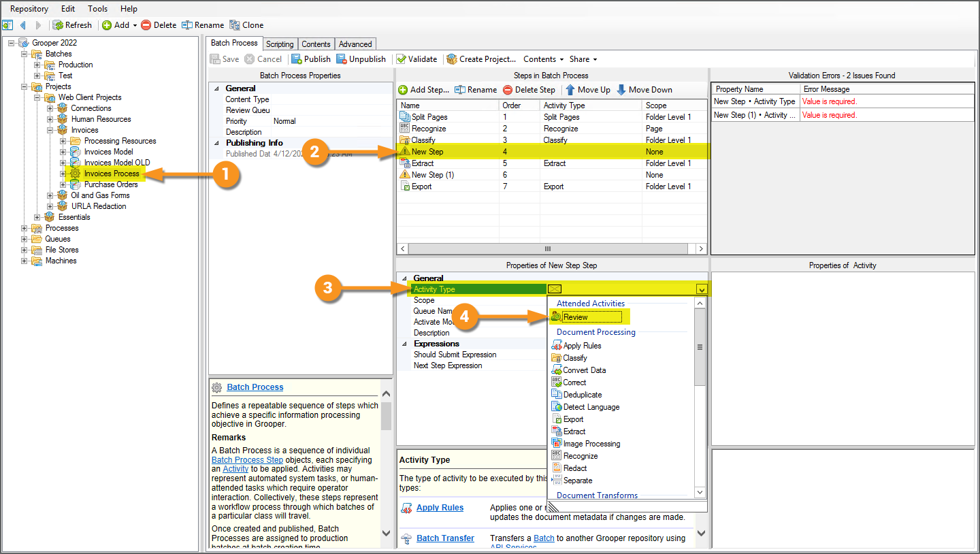The image size is (980, 554).
Task: Click the Publish icon
Action: tap(297, 59)
